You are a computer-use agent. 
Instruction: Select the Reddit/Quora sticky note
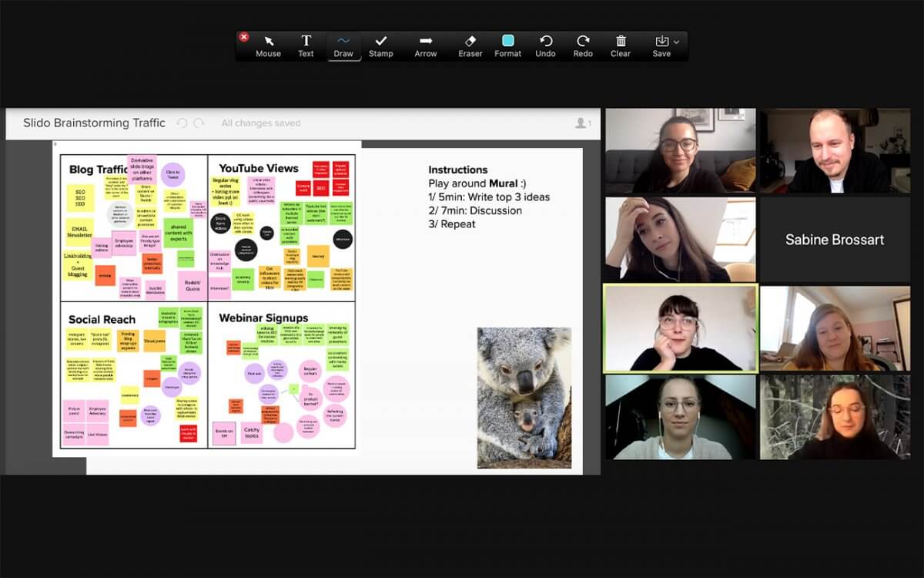[192, 285]
